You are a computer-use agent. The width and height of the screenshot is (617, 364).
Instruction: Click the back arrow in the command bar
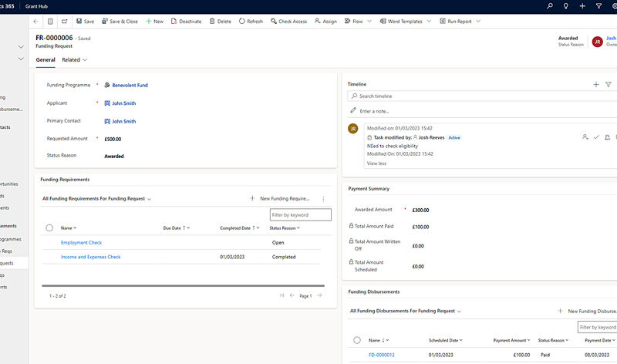pyautogui.click(x=35, y=22)
